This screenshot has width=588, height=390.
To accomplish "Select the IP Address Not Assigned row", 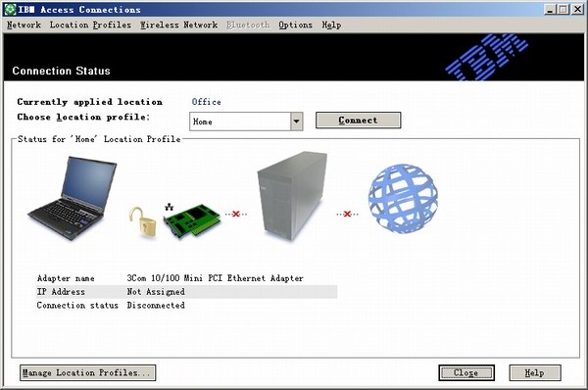I will (186, 292).
